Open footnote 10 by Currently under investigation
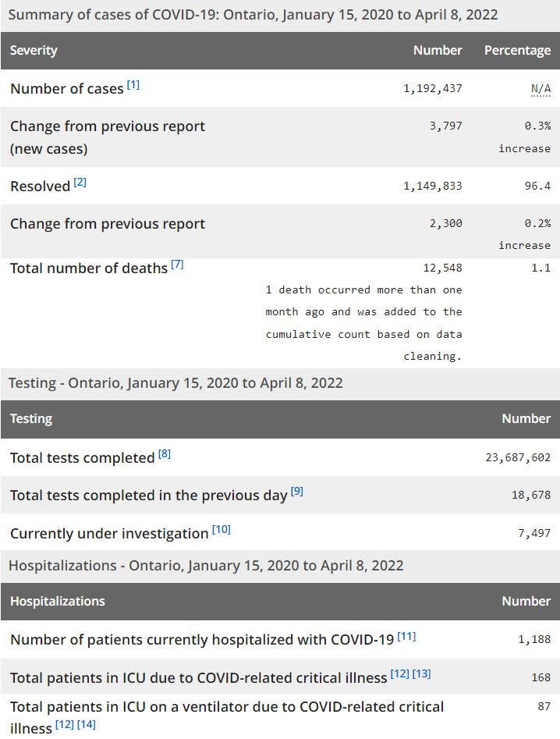 point(222,529)
